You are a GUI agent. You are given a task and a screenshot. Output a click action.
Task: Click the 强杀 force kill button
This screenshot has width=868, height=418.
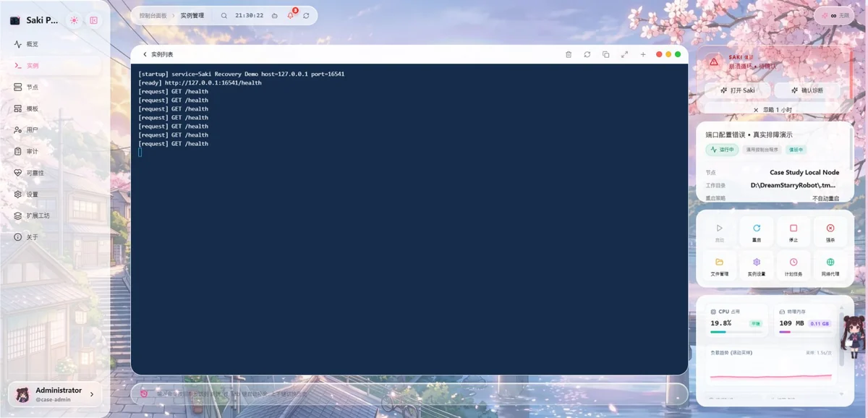(830, 232)
